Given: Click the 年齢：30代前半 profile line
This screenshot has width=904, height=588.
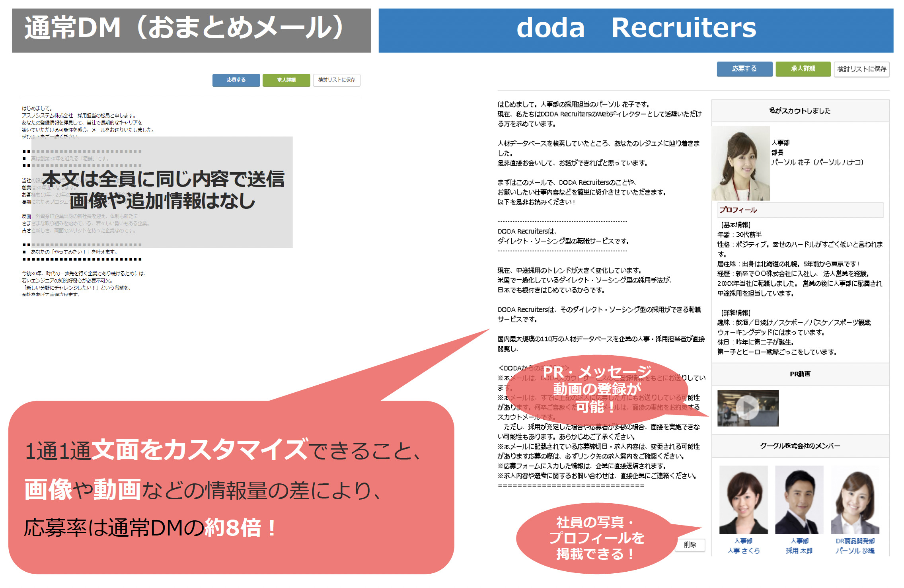Looking at the screenshot, I should pyautogui.click(x=739, y=235).
